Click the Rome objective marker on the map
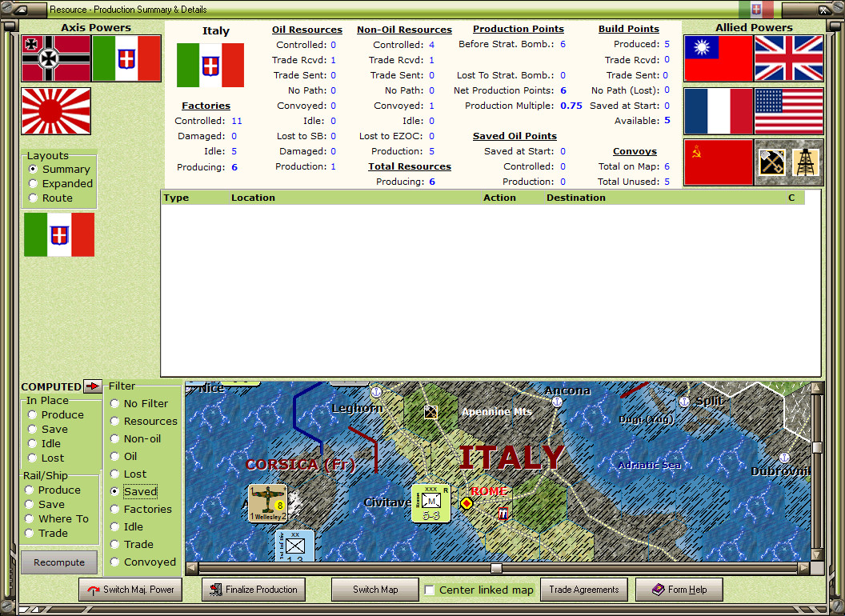845x616 pixels. tap(467, 504)
